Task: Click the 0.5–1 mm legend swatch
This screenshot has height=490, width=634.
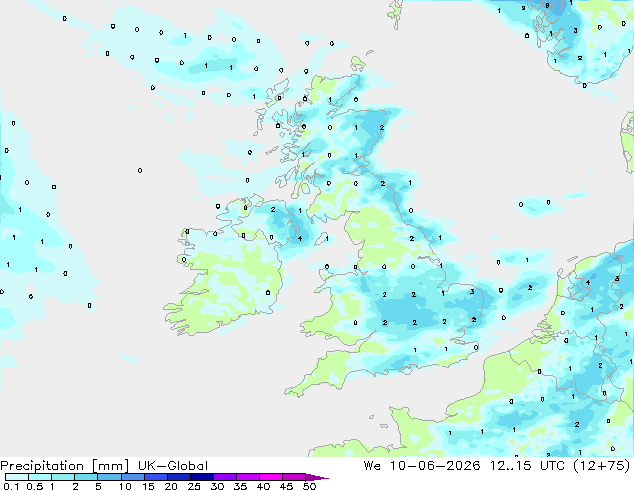Action: pos(40,477)
